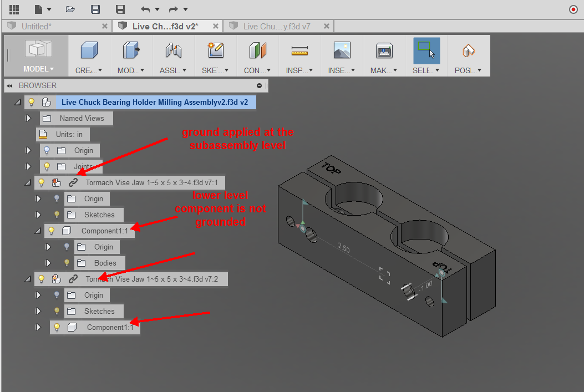Click the Insert image icon

pos(342,51)
